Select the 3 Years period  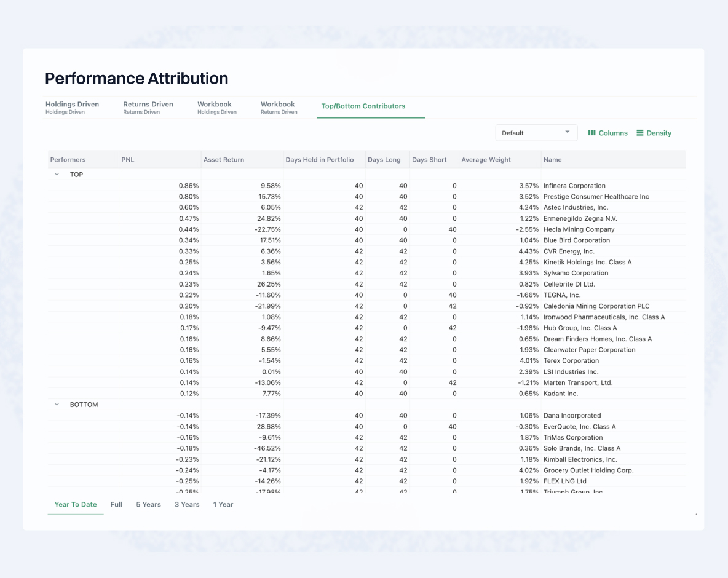click(x=187, y=505)
